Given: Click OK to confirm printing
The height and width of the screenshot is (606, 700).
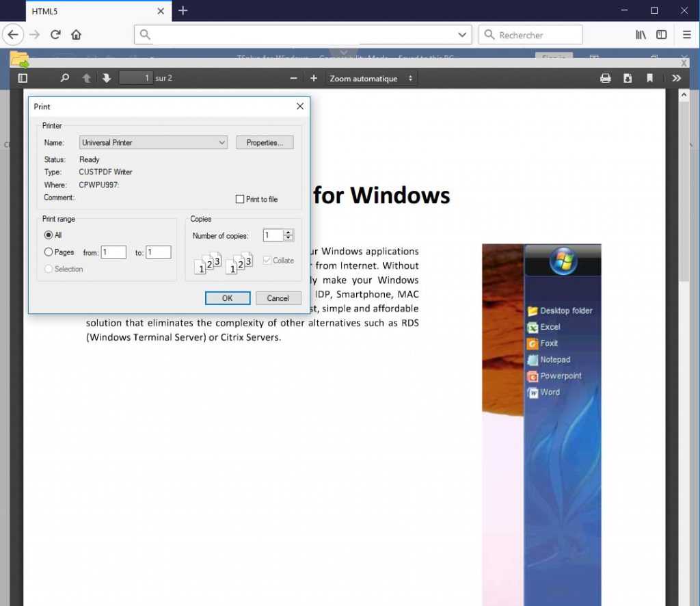Looking at the screenshot, I should tap(228, 298).
